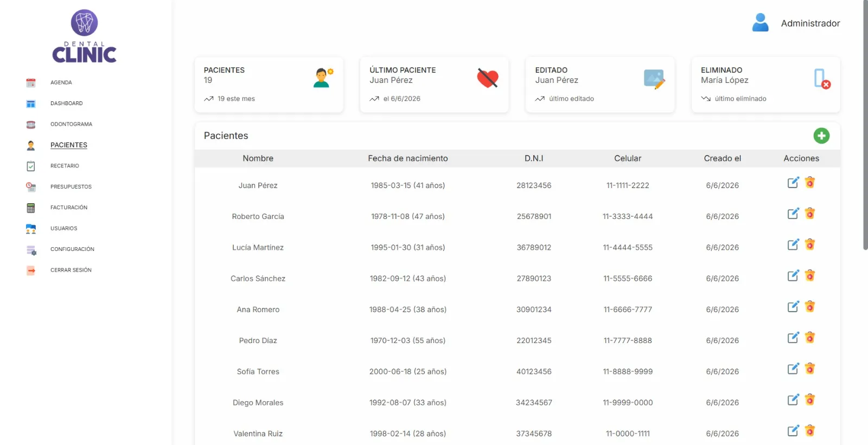Open the Agenda calendar icon
This screenshot has height=445, width=868.
click(x=31, y=83)
